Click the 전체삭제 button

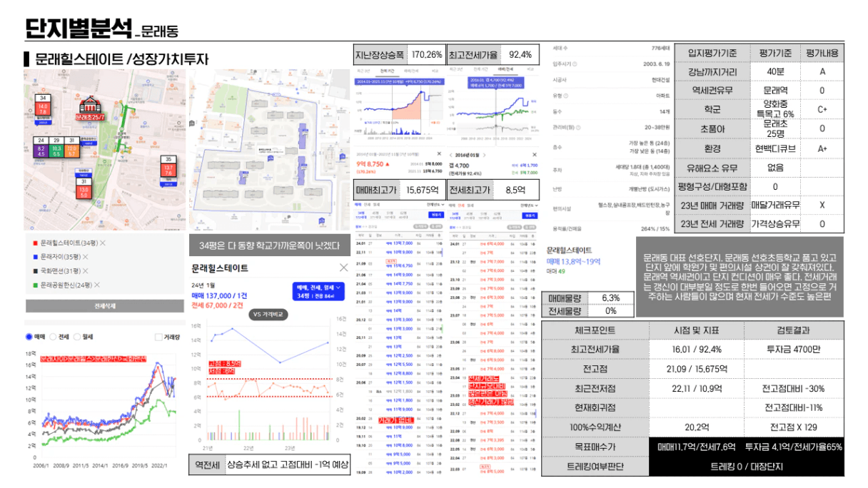pyautogui.click(x=104, y=306)
